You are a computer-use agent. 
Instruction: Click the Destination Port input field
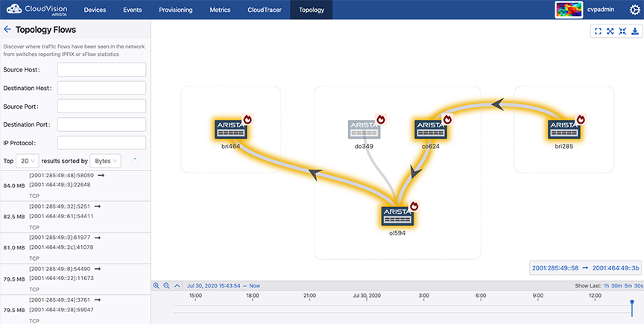[101, 124]
